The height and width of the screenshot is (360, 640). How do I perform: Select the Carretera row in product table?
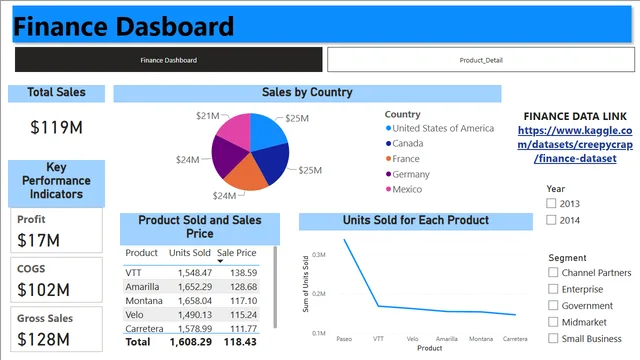191,328
